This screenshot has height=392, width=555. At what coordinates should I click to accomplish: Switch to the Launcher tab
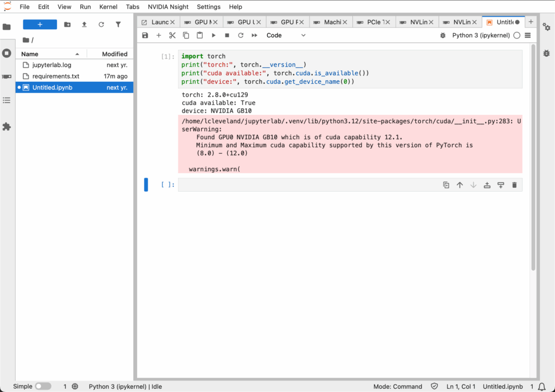tap(156, 22)
